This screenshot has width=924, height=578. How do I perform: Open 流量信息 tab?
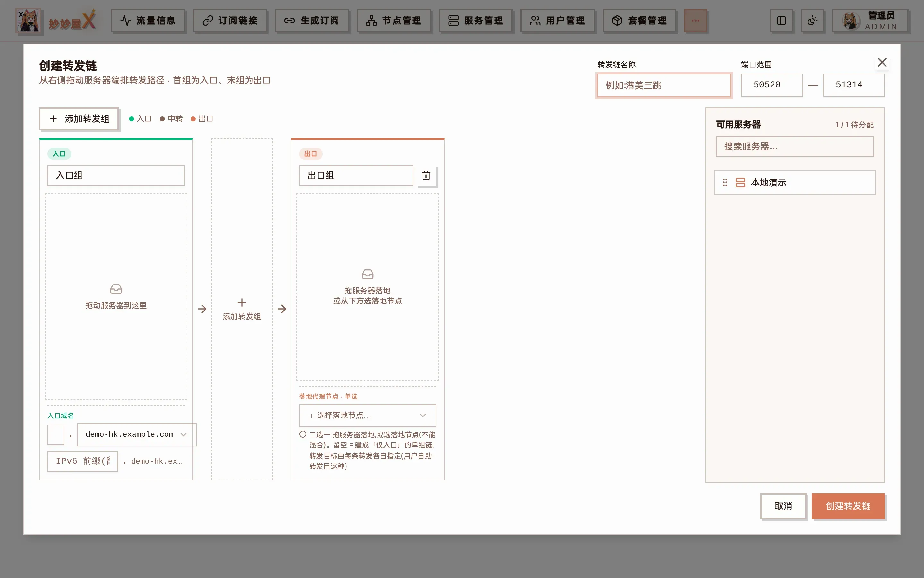(x=148, y=21)
